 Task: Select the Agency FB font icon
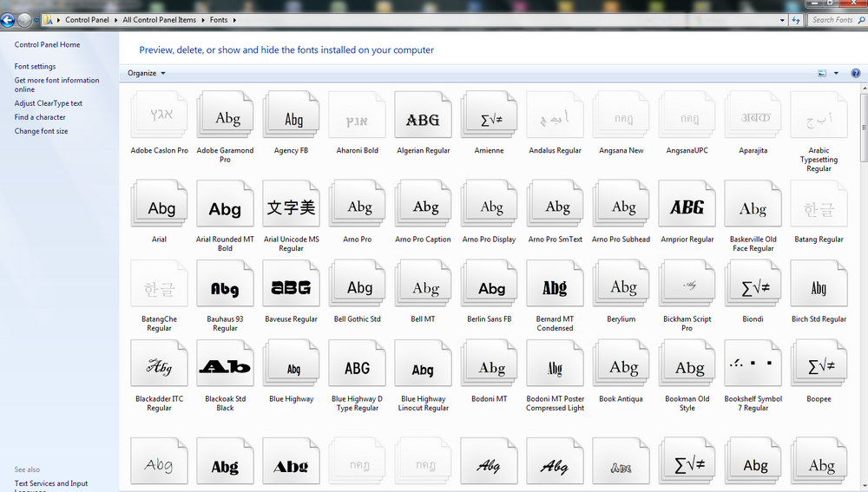click(x=291, y=115)
